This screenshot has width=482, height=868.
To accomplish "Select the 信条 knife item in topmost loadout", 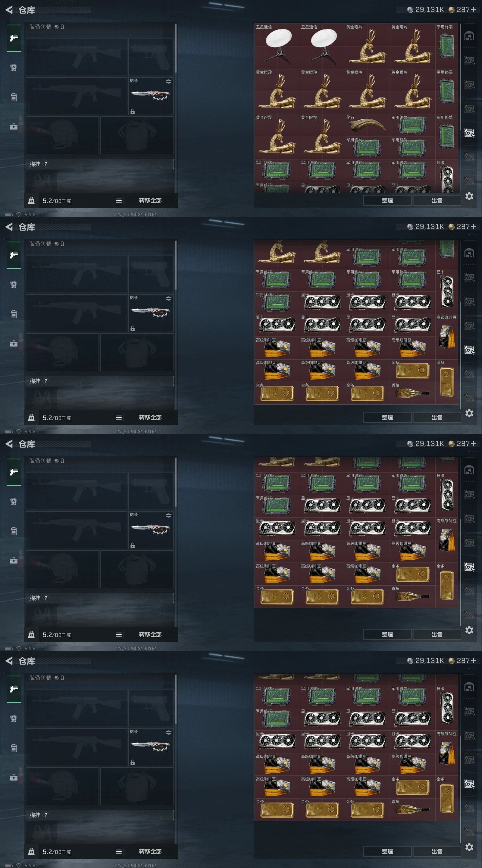I will 151,96.
